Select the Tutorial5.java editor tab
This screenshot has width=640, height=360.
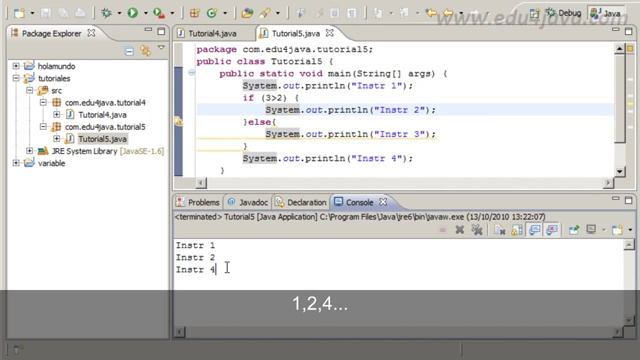tap(296, 33)
